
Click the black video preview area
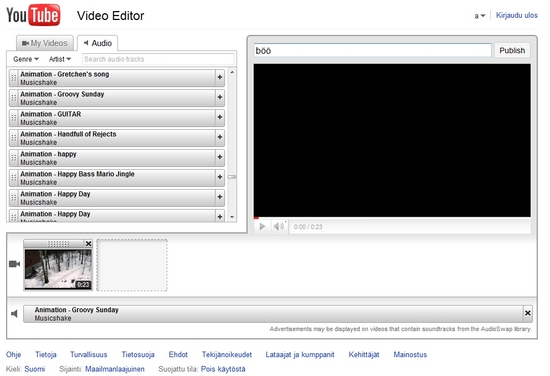click(392, 140)
